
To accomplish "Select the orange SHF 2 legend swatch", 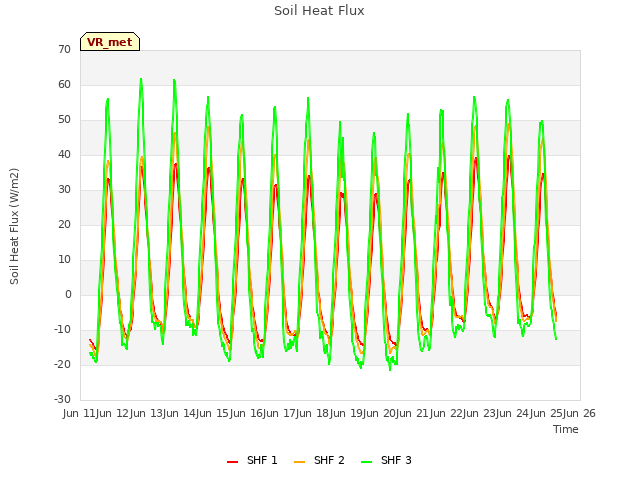I will 299,462.
